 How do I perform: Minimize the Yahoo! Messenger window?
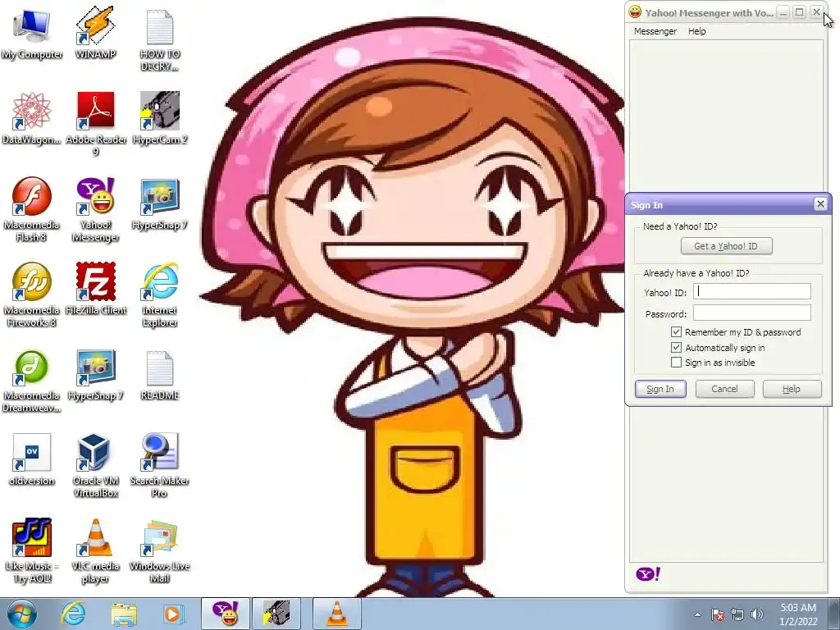[x=783, y=13]
